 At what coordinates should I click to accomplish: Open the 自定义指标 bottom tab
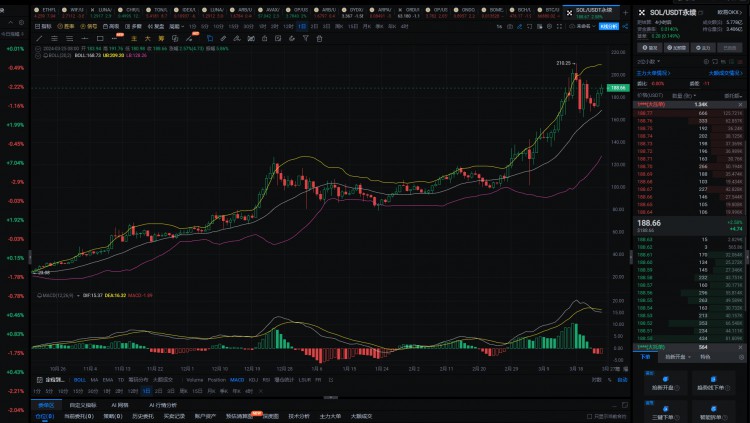point(83,405)
